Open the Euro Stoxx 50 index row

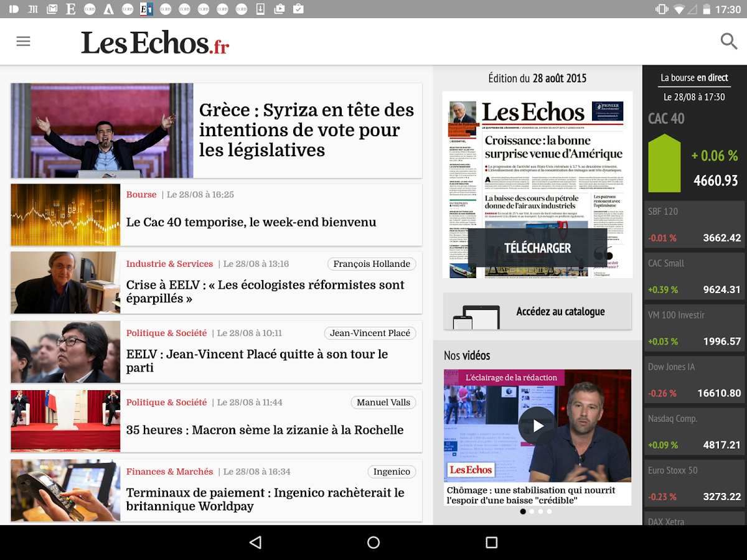[x=694, y=485]
